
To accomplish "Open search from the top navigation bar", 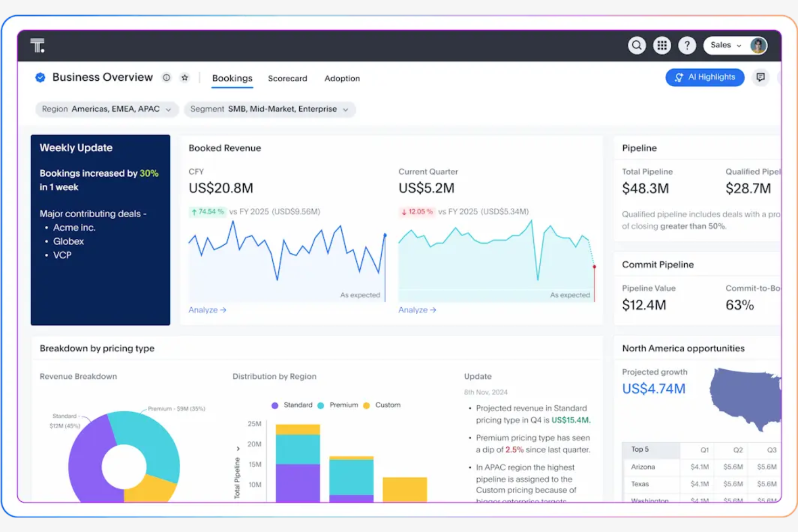I will tap(637, 45).
